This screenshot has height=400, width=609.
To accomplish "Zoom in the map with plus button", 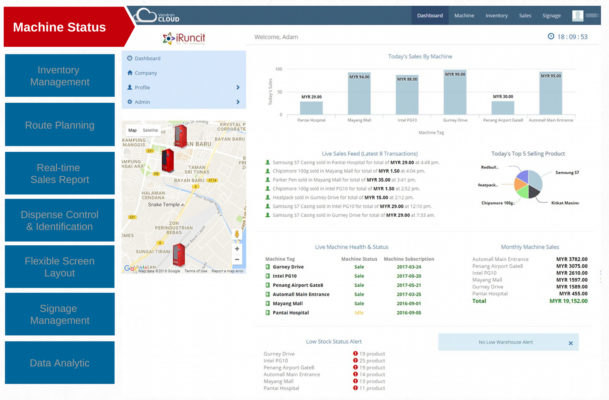I will [x=237, y=249].
